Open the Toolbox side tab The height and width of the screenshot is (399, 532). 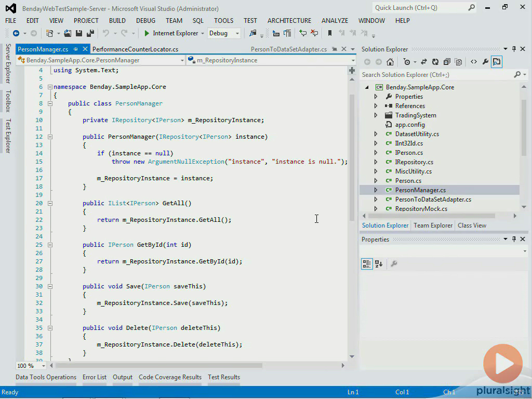(8, 101)
